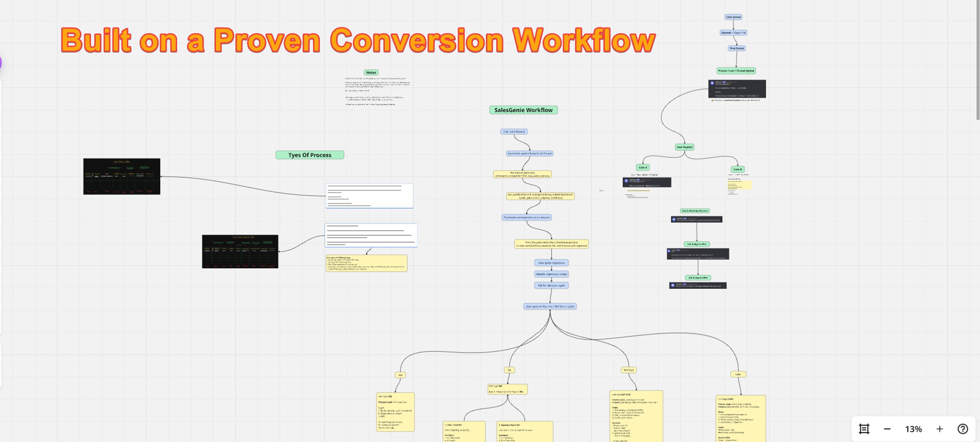Select the Yes / No / Not Sure / Later node
This screenshot has width=980, height=442.
[x=550, y=307]
